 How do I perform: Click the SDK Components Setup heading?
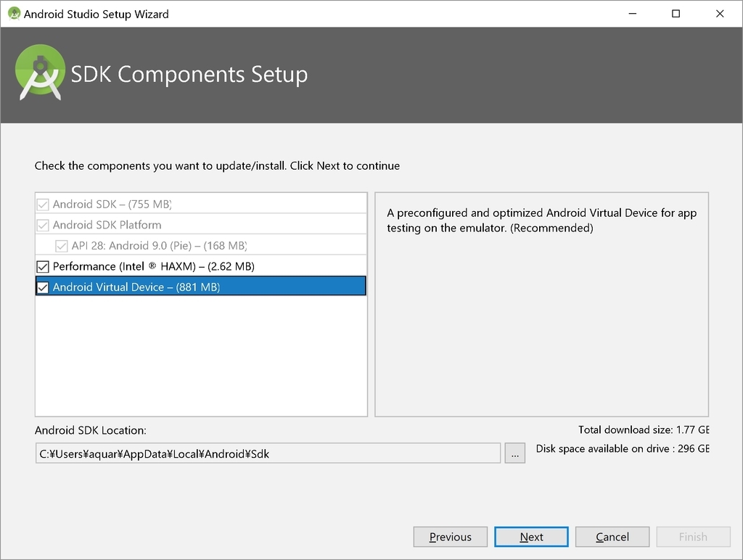pos(189,75)
